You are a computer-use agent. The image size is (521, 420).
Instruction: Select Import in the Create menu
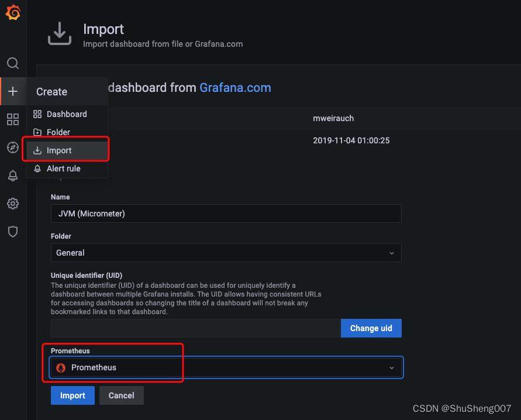point(67,150)
